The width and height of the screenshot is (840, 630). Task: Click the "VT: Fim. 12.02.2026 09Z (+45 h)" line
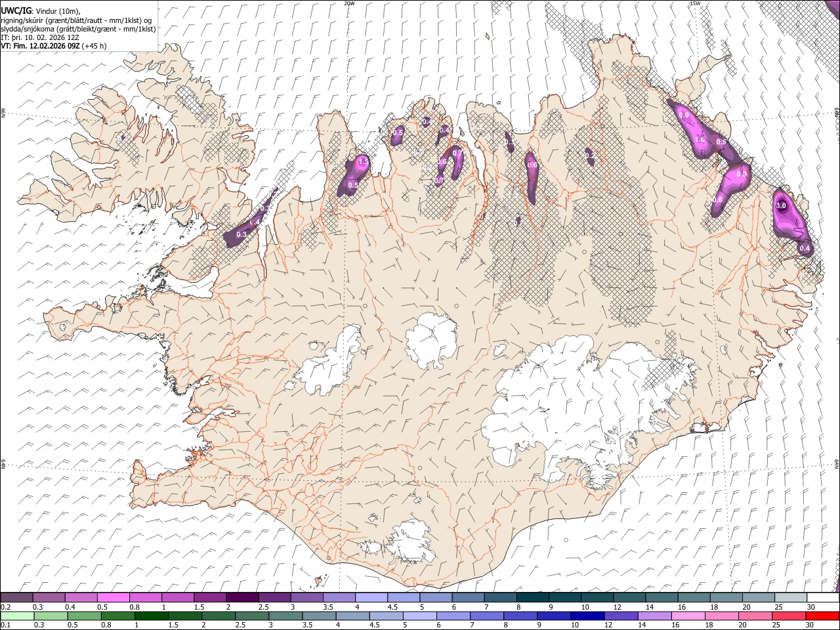[x=54, y=46]
